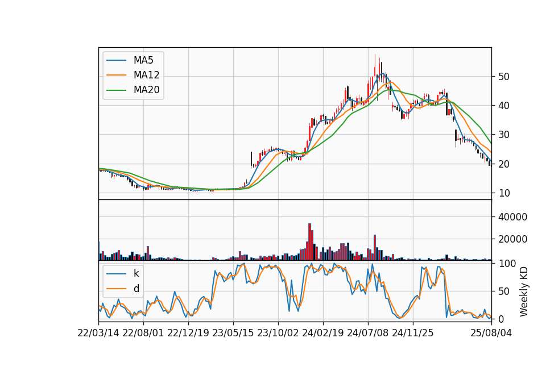
Task: Click the d legend label
Action: coord(136,289)
